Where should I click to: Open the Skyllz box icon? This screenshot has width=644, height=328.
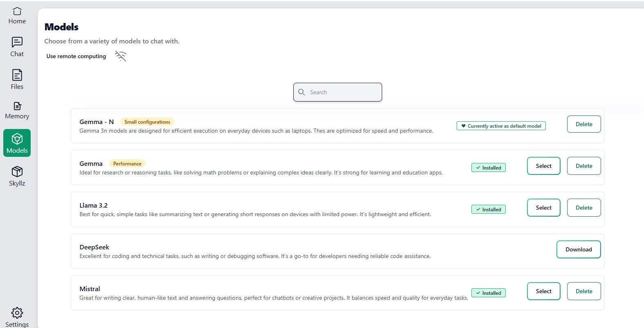tap(17, 172)
